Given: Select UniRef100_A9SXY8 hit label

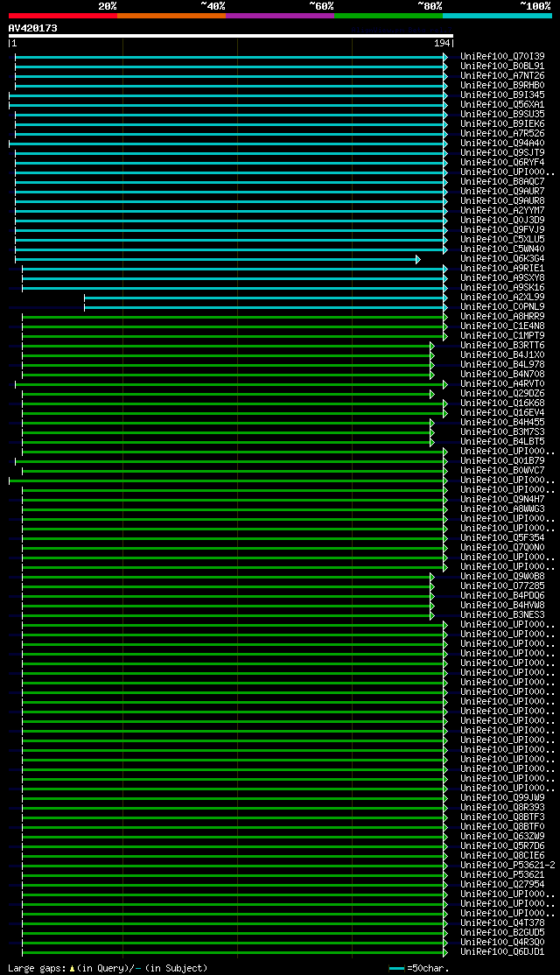Looking at the screenshot, I should point(502,278).
